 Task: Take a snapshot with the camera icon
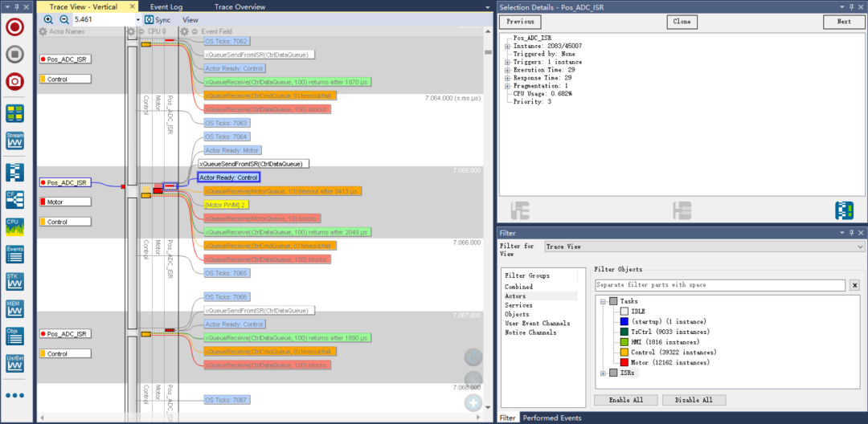[x=15, y=81]
